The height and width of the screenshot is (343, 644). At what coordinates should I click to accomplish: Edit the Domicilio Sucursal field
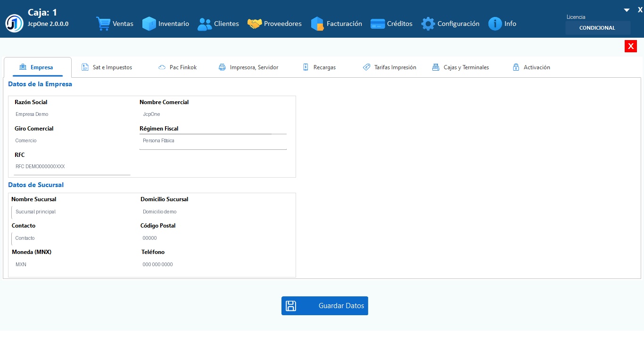213,212
